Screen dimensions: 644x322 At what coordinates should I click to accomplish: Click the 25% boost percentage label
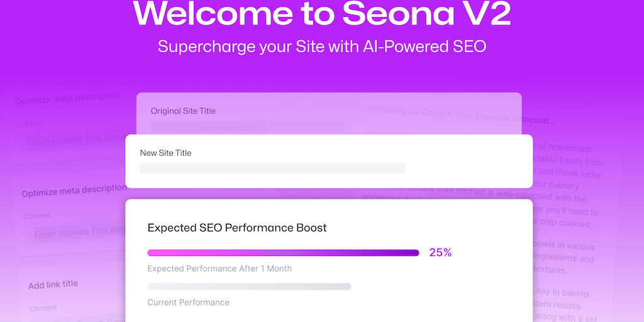tap(440, 253)
